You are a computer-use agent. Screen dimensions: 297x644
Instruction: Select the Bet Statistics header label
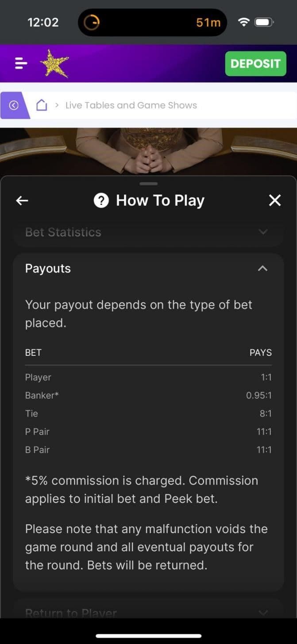pos(63,232)
